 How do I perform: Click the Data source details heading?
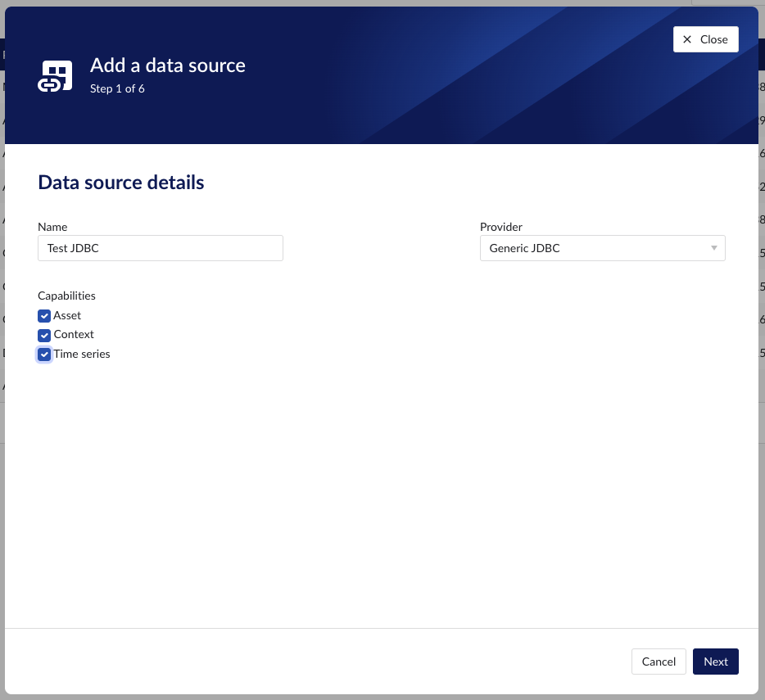click(121, 182)
